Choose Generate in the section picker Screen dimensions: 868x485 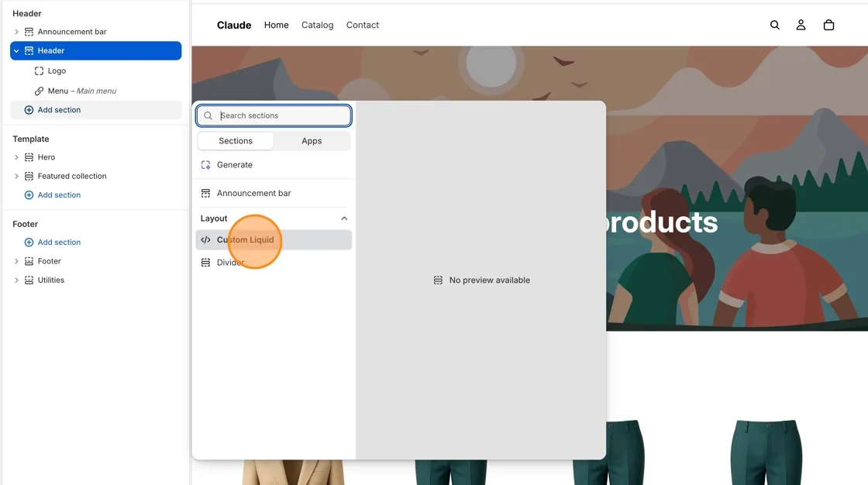coord(274,165)
